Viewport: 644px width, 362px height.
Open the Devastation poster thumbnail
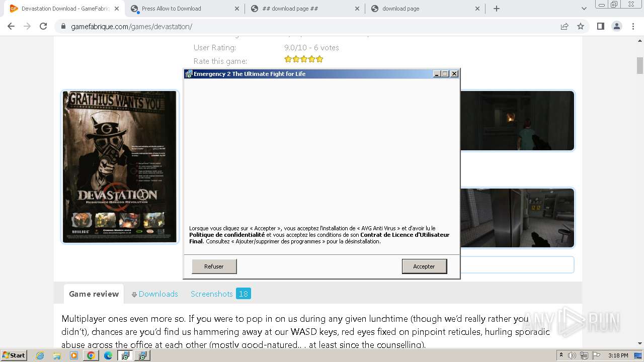pyautogui.click(x=120, y=167)
